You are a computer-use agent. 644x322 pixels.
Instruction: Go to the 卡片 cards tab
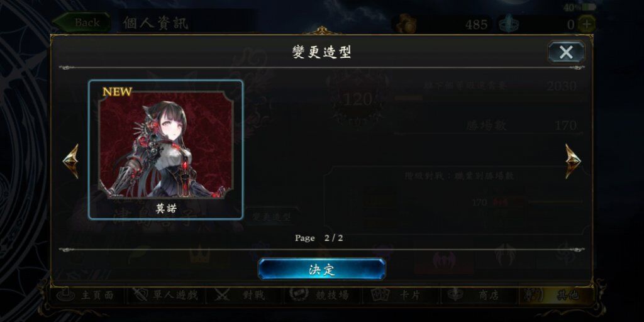[x=401, y=296]
